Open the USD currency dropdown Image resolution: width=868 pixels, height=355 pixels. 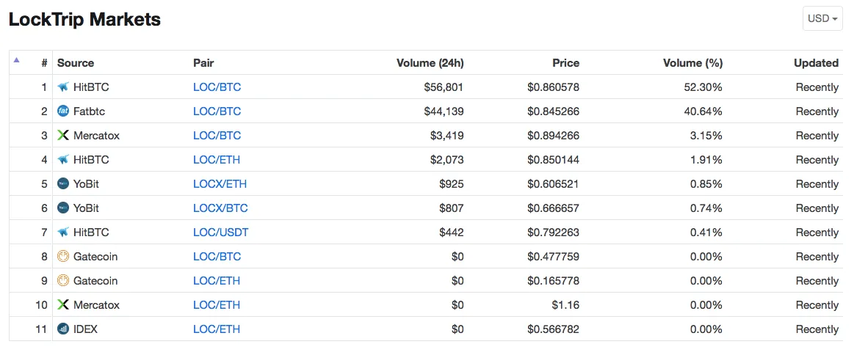822,18
